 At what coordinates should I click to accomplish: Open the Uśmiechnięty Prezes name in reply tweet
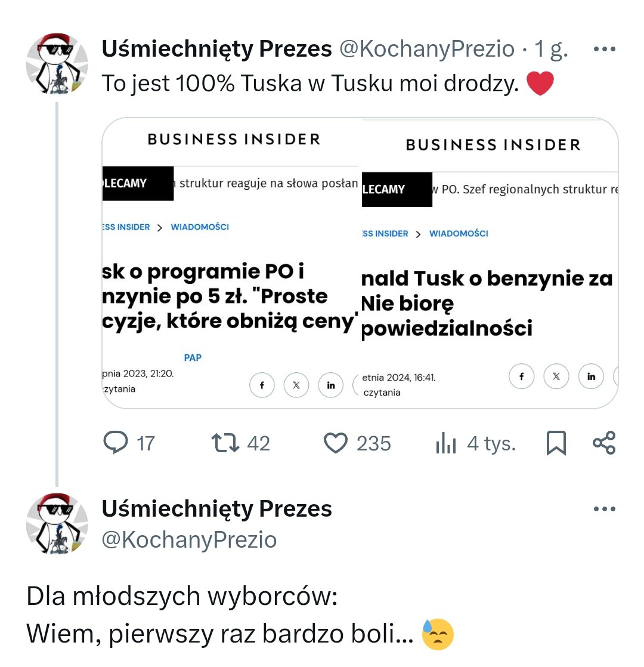click(217, 508)
